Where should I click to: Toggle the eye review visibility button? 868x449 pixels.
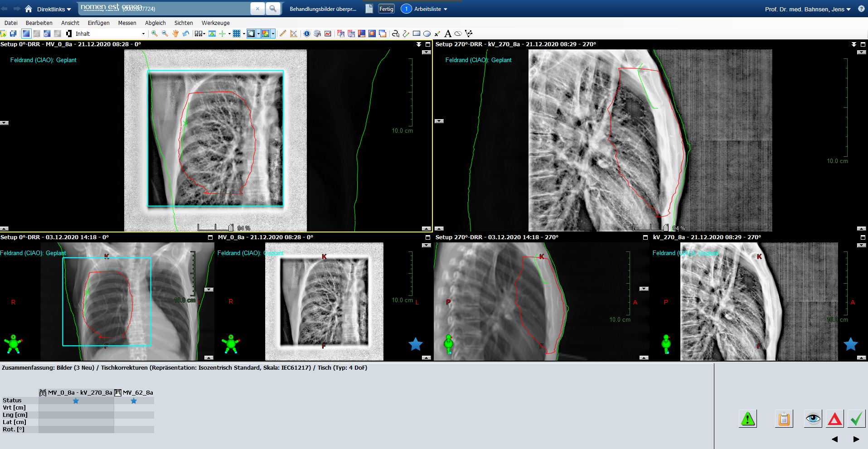click(x=813, y=419)
